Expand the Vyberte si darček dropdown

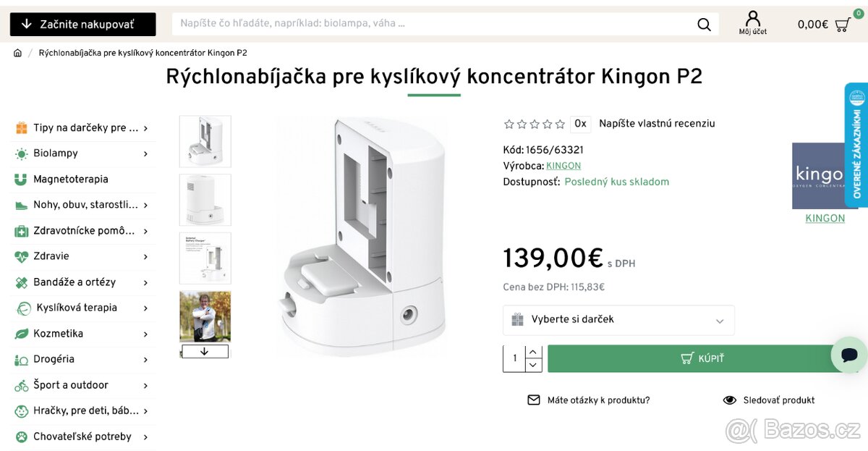pos(618,320)
